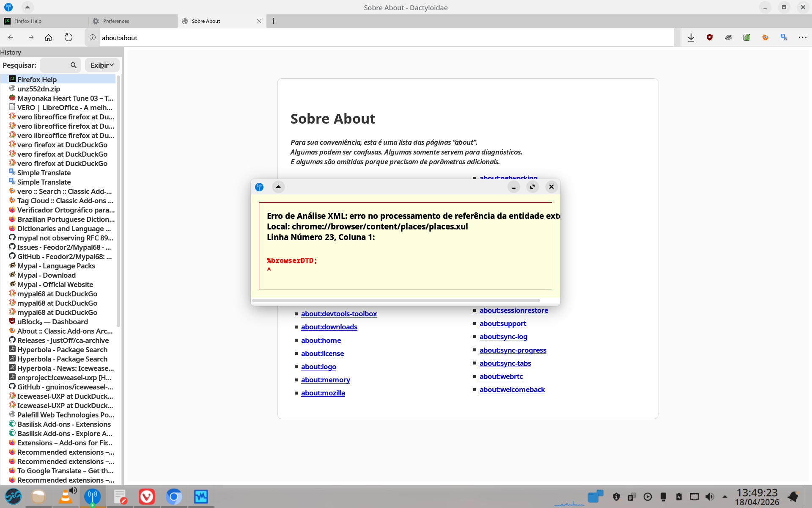Expand the Exibir view dropdown
Viewport: 812px width, 508px height.
(102, 65)
